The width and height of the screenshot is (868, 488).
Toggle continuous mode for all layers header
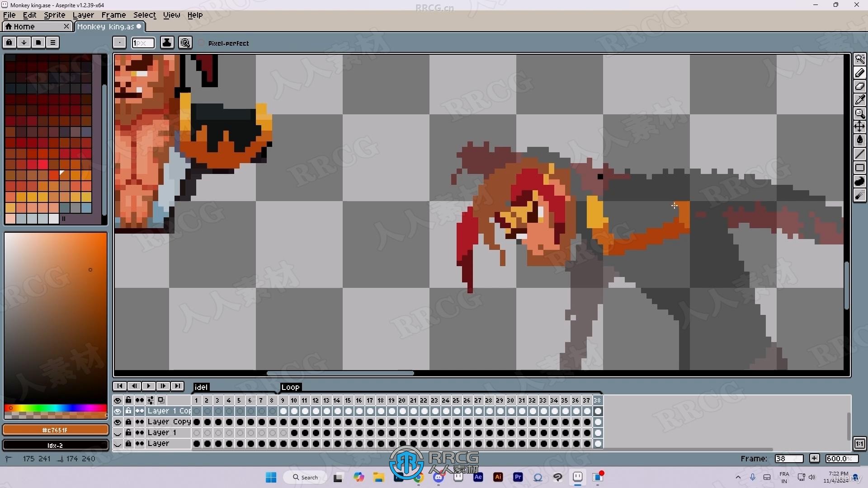pyautogui.click(x=139, y=400)
